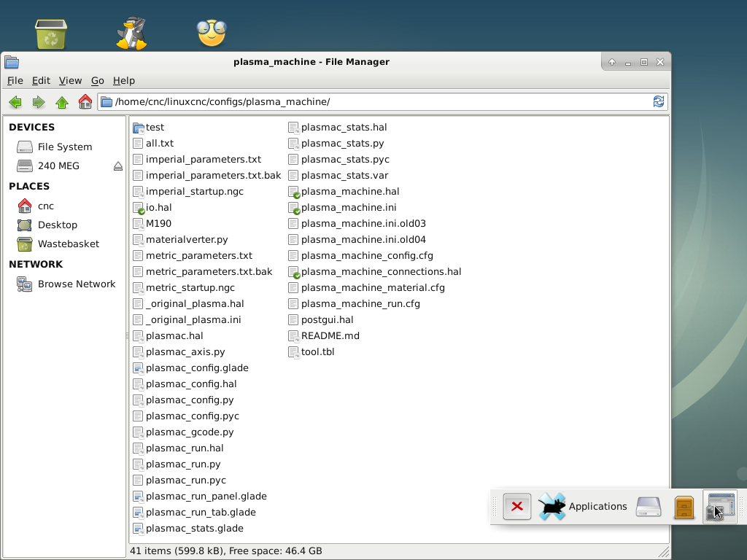Select the plasma_machine.ini file icon

pyautogui.click(x=293, y=208)
